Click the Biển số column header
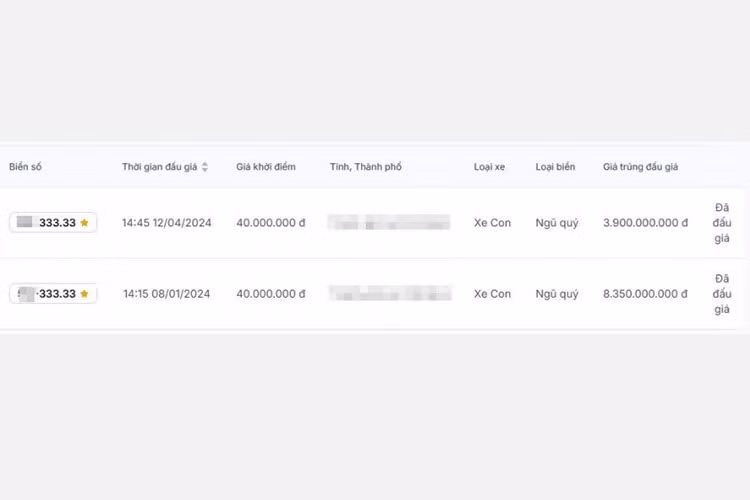This screenshot has width=750, height=500. [26, 167]
